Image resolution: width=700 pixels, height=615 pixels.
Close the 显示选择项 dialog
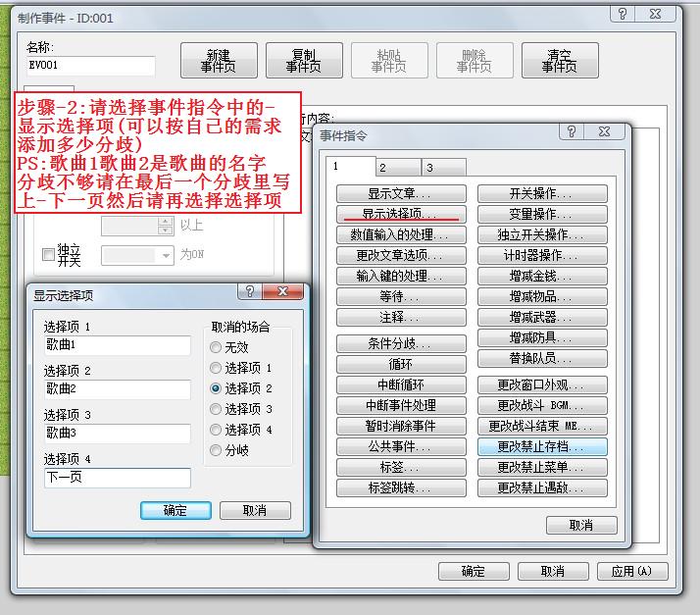282,291
